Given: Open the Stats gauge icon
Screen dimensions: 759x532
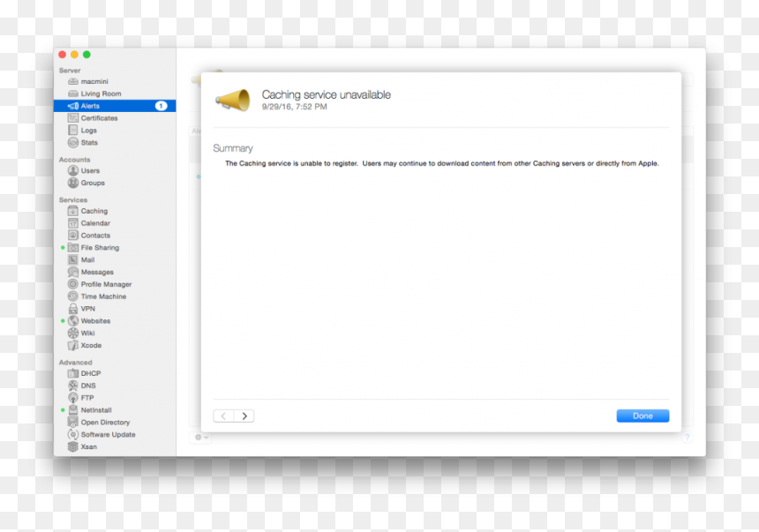Looking at the screenshot, I should click(x=73, y=142).
